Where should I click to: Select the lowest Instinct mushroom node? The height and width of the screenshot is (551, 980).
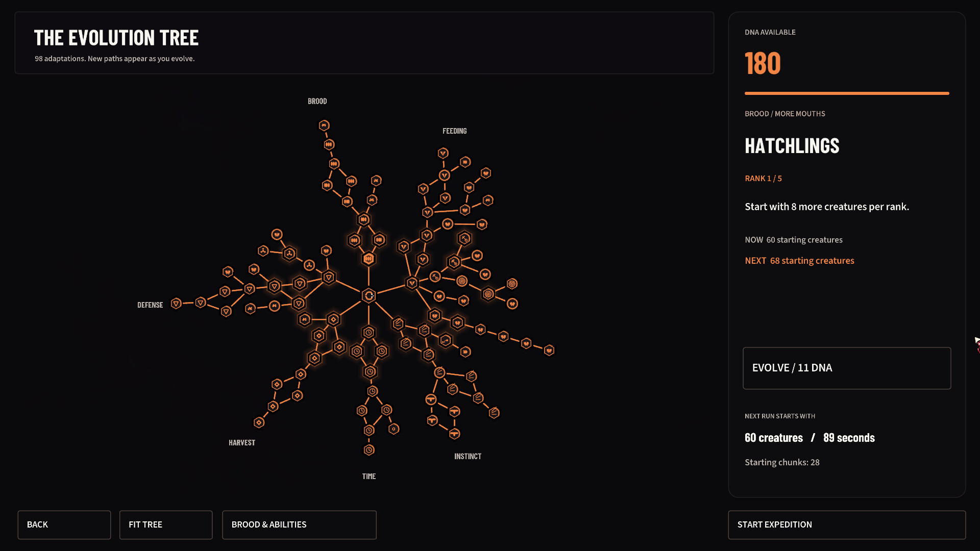pyautogui.click(x=454, y=434)
